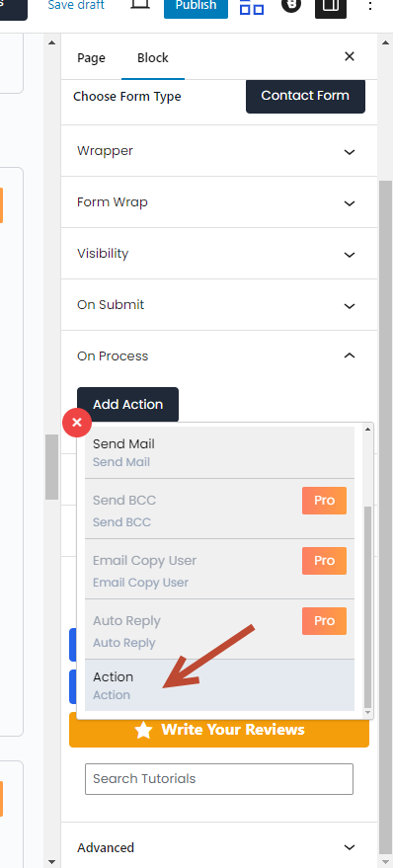Image resolution: width=393 pixels, height=868 pixels.
Task: Click the Add Action button
Action: [127, 405]
